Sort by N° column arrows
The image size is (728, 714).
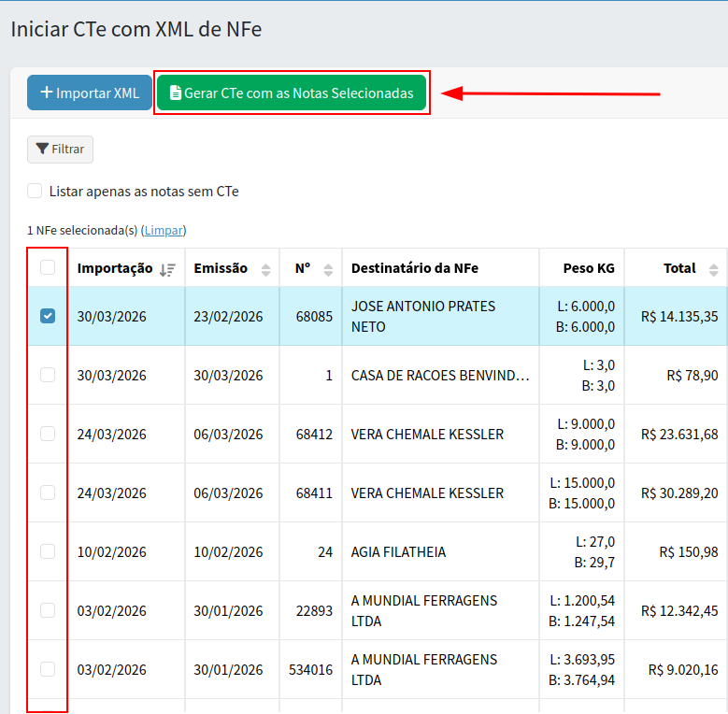pyautogui.click(x=328, y=269)
